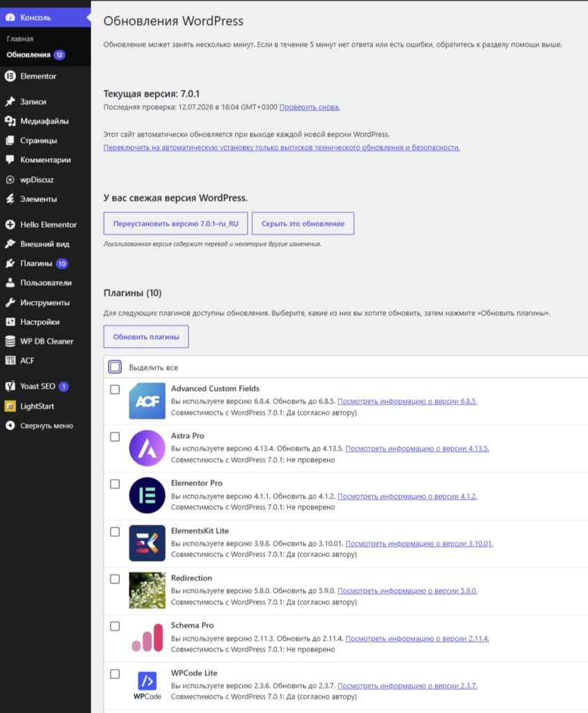This screenshot has width=588, height=713.
Task: Click the Настройки settings icon
Action: tap(10, 322)
